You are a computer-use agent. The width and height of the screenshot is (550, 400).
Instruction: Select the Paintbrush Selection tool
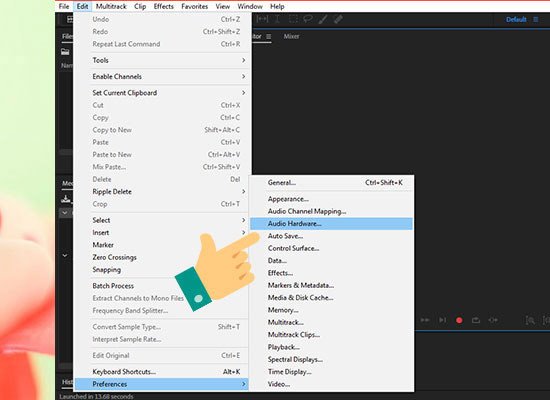tap(323, 19)
